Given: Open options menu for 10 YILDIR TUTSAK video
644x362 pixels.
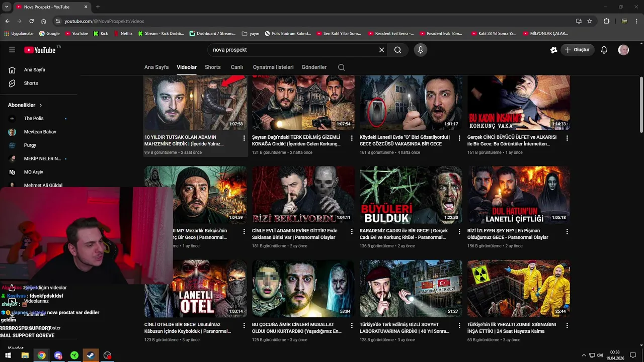Looking at the screenshot, I should 244,138.
